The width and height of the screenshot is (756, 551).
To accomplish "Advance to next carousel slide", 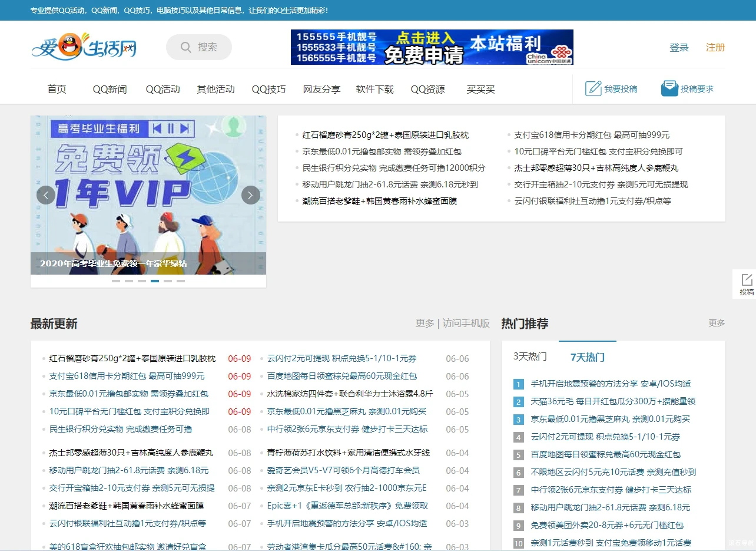I will coord(251,195).
